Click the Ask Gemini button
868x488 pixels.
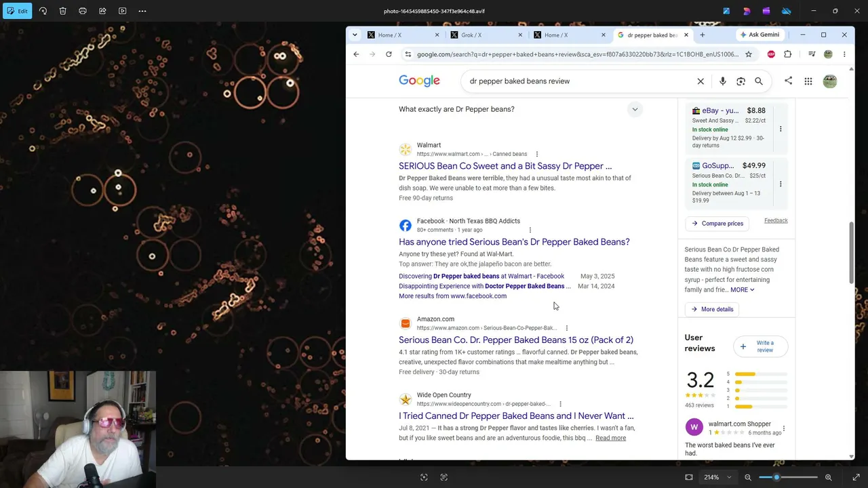coord(759,35)
